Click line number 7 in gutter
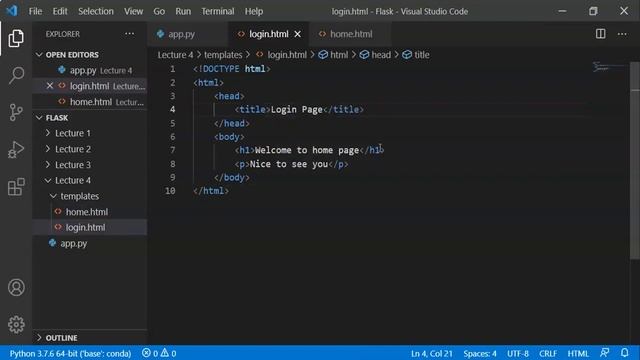 pyautogui.click(x=172, y=150)
